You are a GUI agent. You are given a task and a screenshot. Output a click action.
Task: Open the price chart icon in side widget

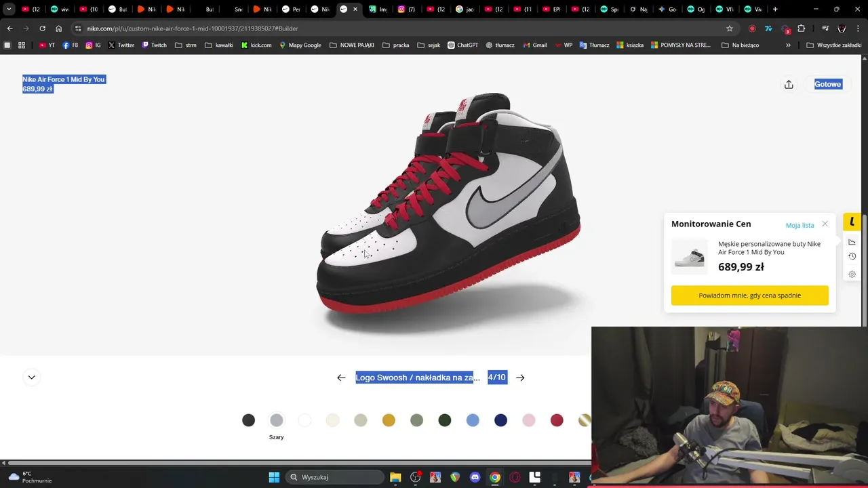click(x=852, y=242)
